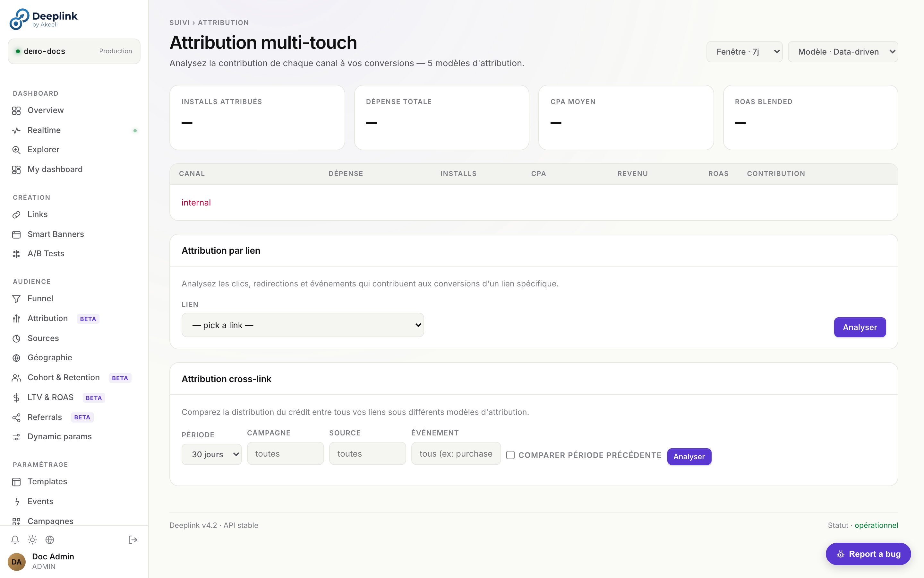Click the Cohort & Retention users icon

(16, 378)
